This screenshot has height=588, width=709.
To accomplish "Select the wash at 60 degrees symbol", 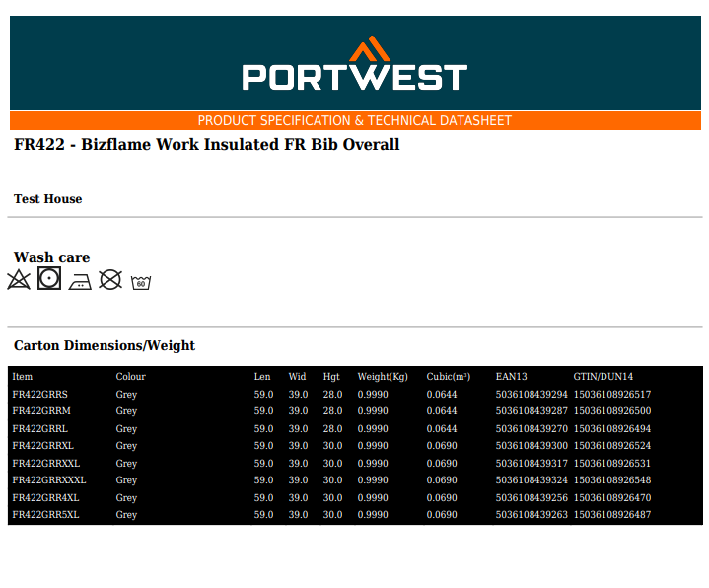I will 141,283.
